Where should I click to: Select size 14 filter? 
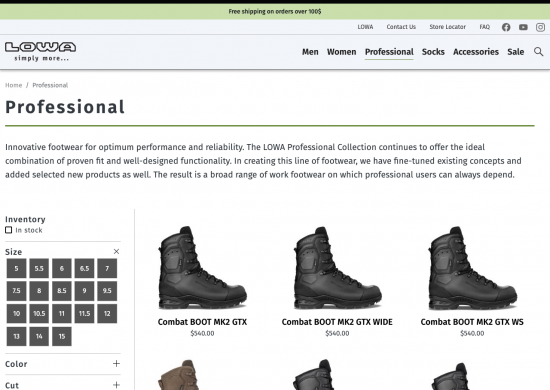(x=39, y=336)
